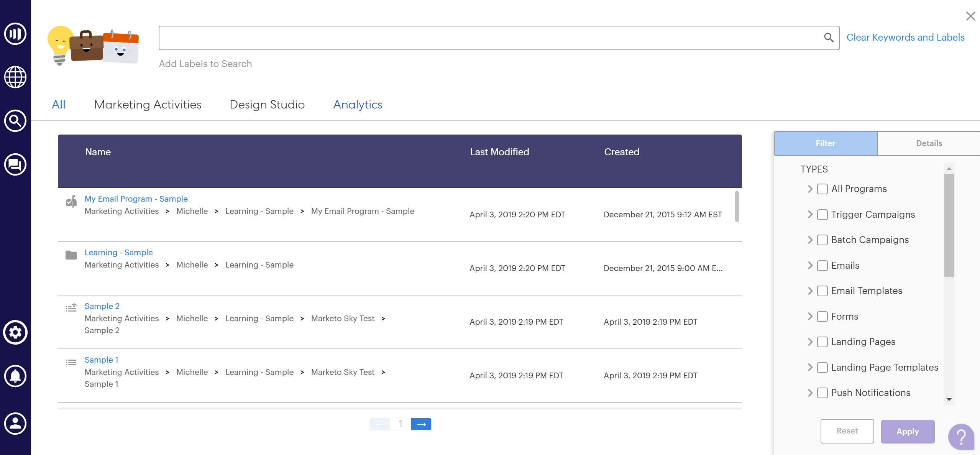Click the purple help question mark
This screenshot has height=455, width=980.
pyautogui.click(x=961, y=437)
